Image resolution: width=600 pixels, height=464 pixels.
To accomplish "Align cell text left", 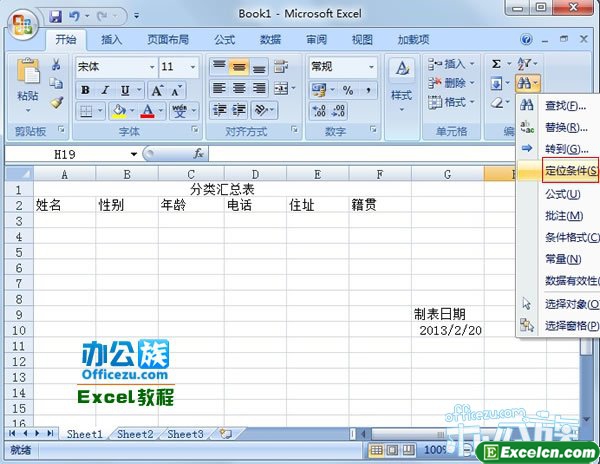I will 219,89.
